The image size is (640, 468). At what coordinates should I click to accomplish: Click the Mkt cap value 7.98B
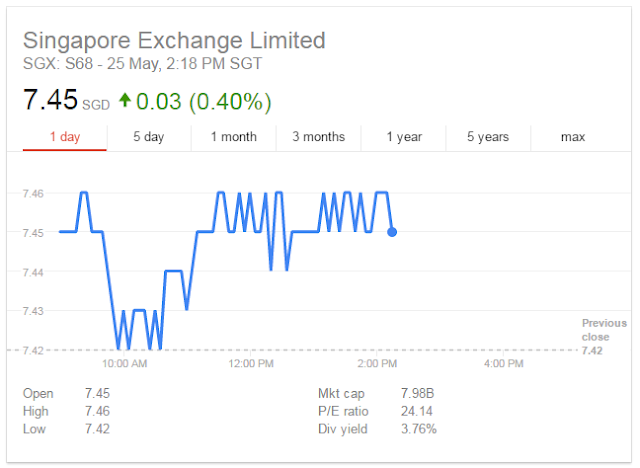click(417, 393)
